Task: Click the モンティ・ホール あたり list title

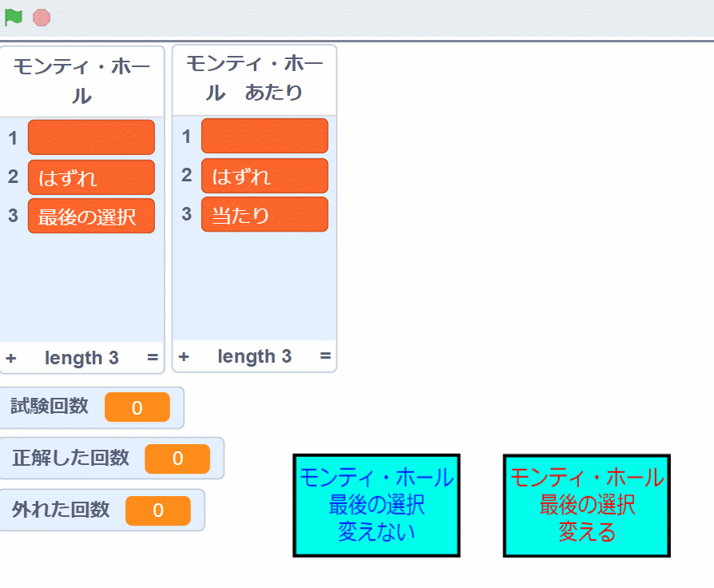Action: (x=255, y=77)
